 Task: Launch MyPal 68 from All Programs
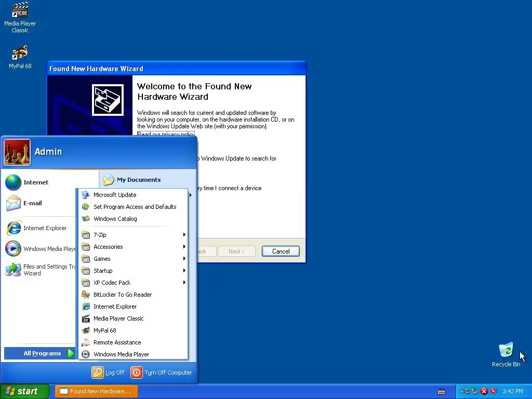134,330
